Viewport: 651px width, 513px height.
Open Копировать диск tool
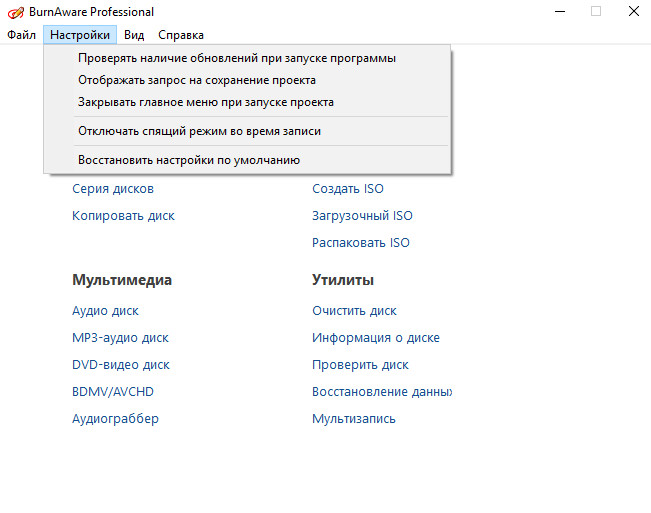pyautogui.click(x=123, y=216)
